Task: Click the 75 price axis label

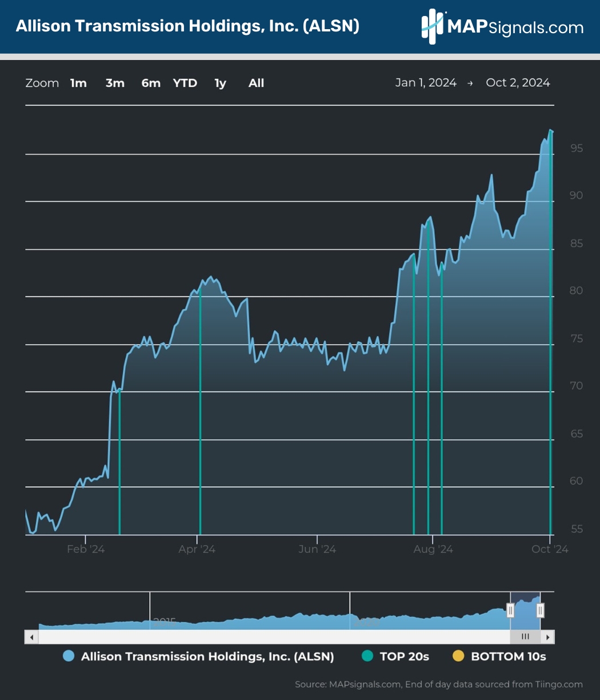Action: click(x=577, y=338)
